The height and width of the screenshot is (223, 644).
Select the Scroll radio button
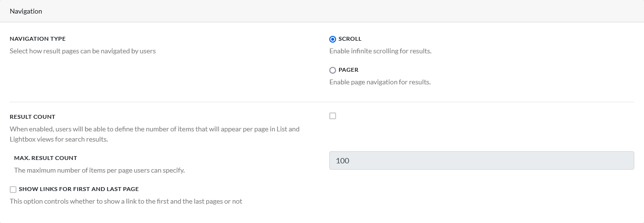tap(333, 39)
